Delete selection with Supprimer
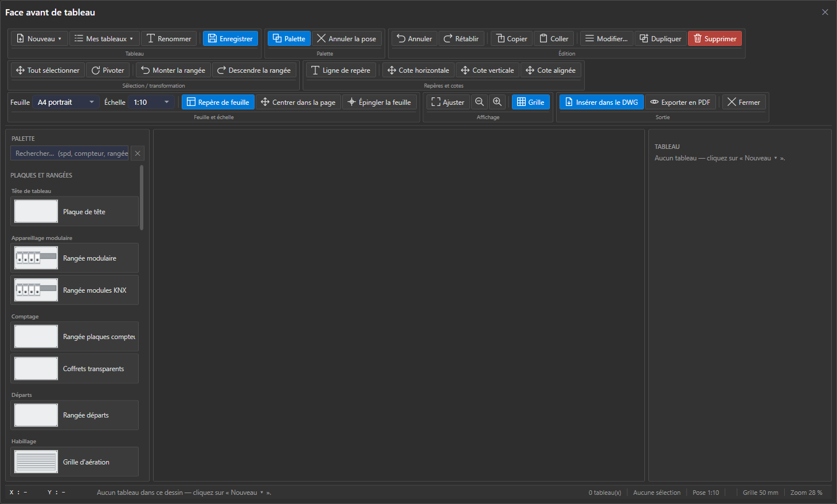Viewport: 837px width, 504px height. click(715, 38)
